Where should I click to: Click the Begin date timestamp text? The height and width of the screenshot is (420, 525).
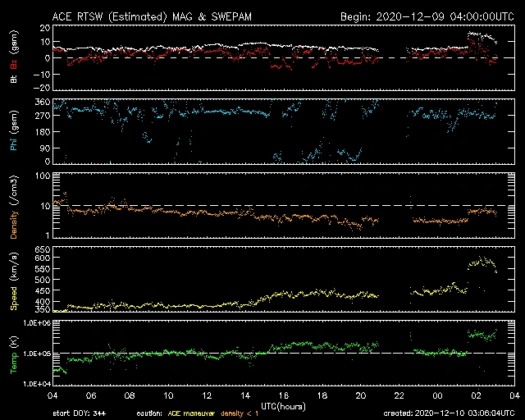425,16
